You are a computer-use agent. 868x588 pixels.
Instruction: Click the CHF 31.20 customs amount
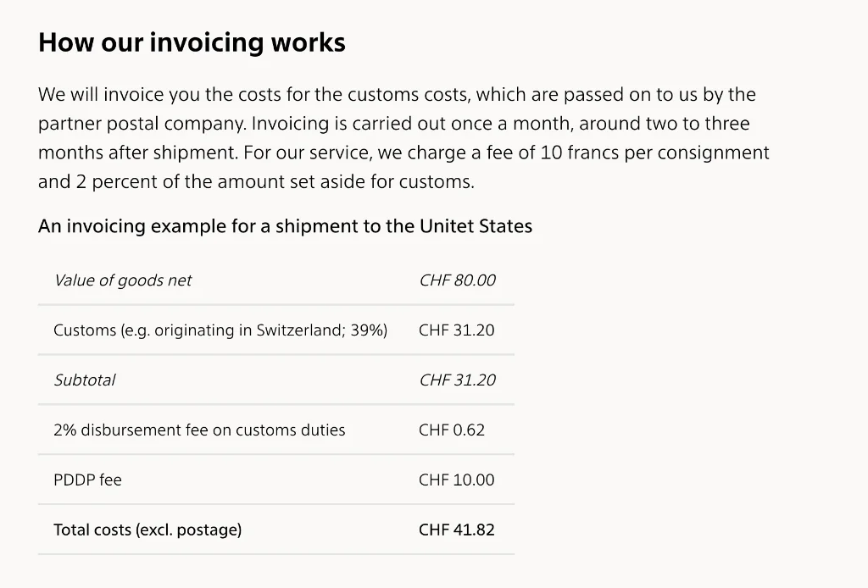click(456, 330)
